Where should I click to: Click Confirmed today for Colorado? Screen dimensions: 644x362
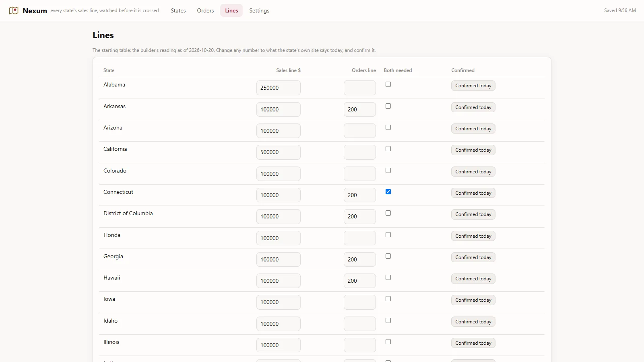(473, 172)
